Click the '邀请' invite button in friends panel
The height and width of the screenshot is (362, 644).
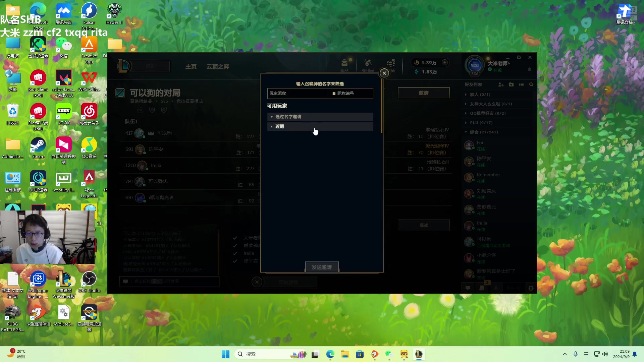[x=424, y=93]
